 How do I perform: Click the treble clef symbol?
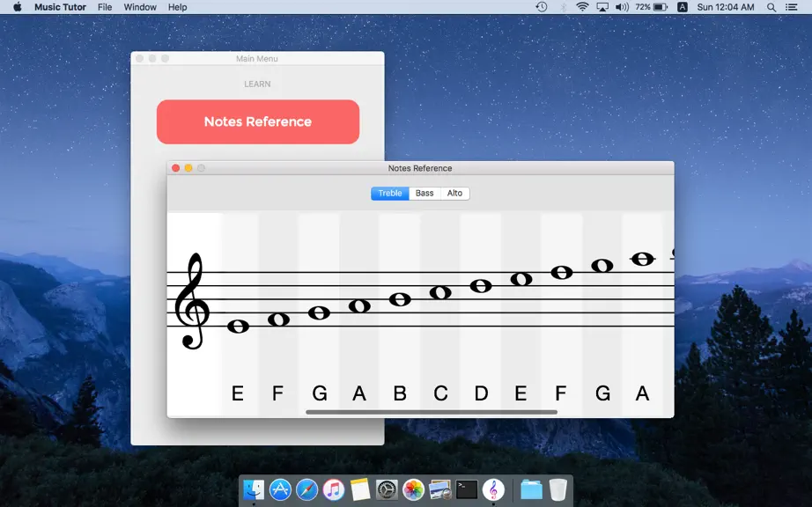[x=192, y=300]
